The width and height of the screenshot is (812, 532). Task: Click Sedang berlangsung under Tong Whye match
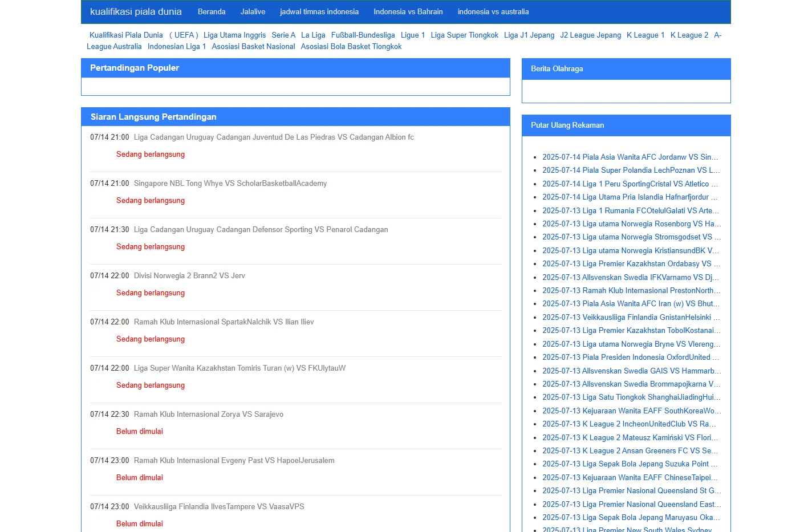click(151, 200)
